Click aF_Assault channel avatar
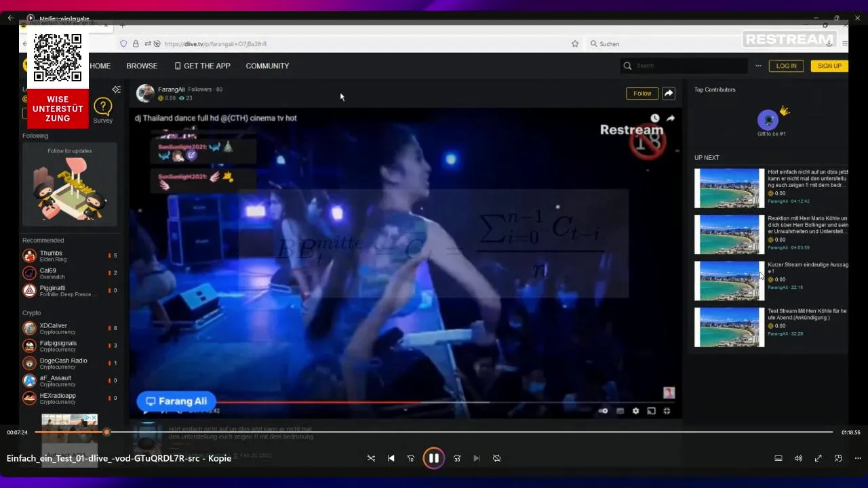Screen dimensions: 868x488 click(x=29, y=381)
